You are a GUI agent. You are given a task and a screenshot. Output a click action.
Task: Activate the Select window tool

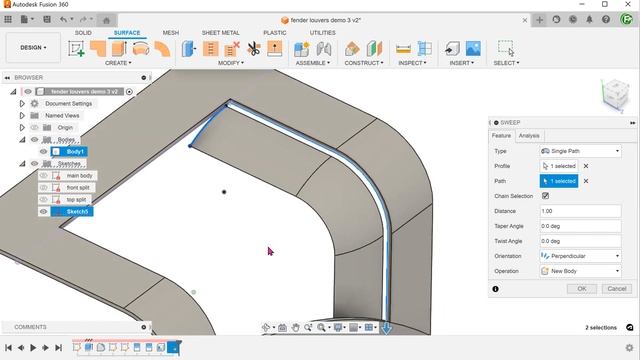click(x=506, y=49)
